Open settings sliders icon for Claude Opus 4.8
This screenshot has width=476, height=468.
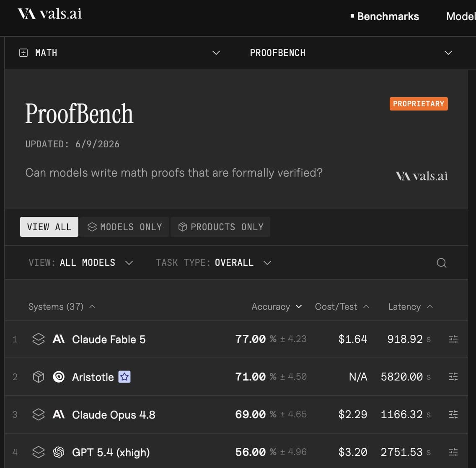pos(453,414)
